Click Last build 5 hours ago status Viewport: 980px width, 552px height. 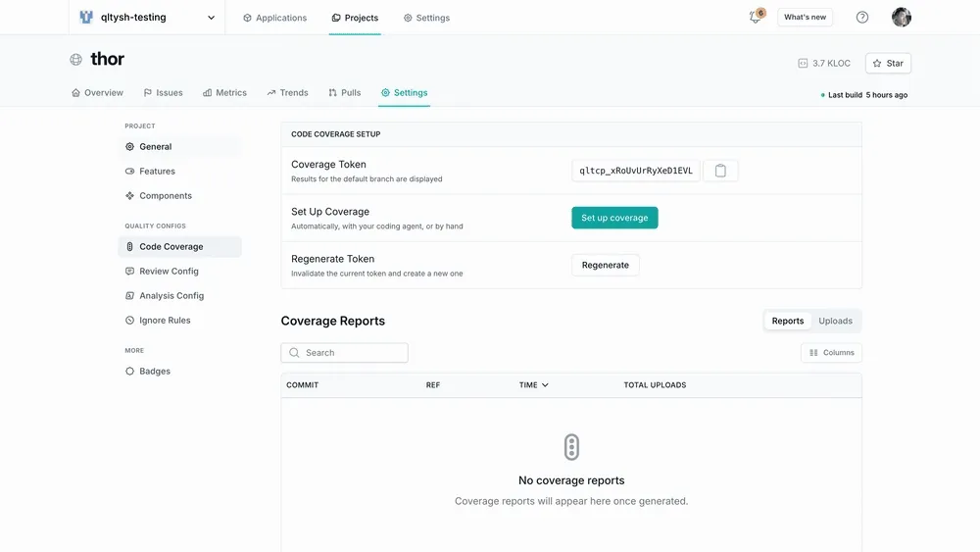click(x=864, y=95)
